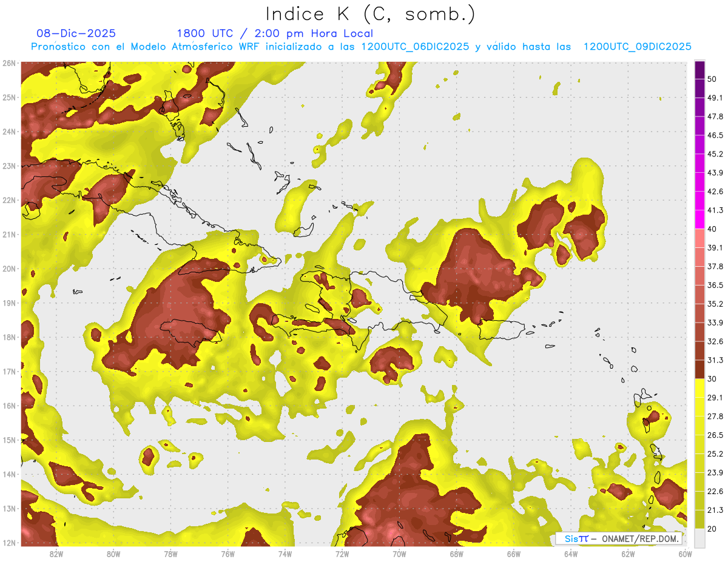The width and height of the screenshot is (728, 562).
Task: Click the "Indice K (C, somb.)" title
Action: [x=371, y=14]
